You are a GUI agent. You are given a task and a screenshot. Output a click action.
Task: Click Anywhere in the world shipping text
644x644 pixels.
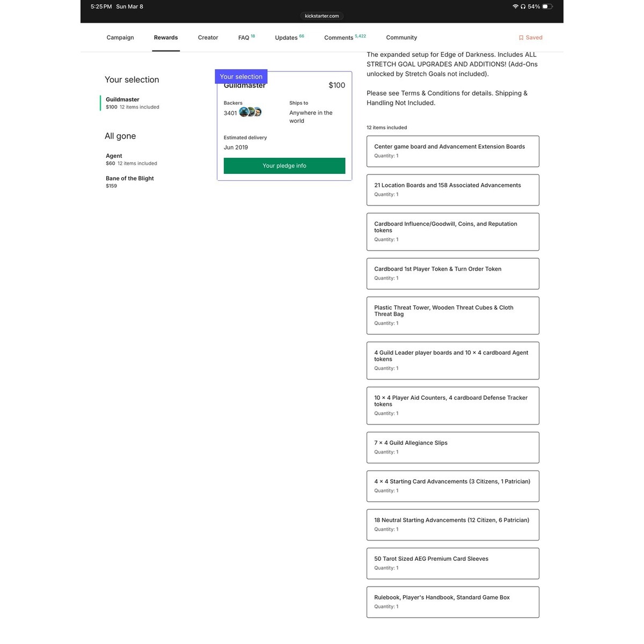click(311, 117)
